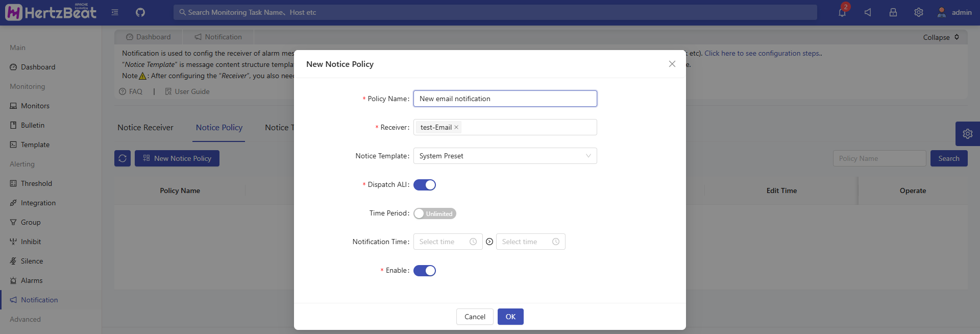Toggle the Time Period Unlimited switch

coord(434,213)
